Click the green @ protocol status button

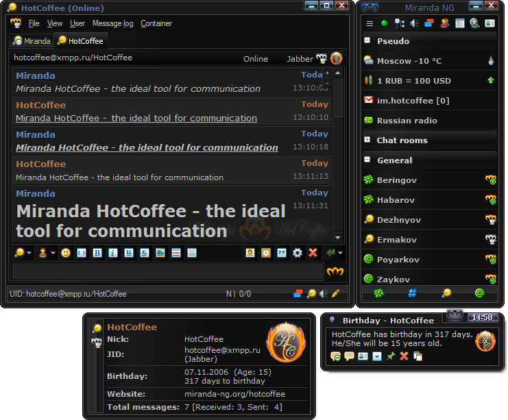[479, 293]
